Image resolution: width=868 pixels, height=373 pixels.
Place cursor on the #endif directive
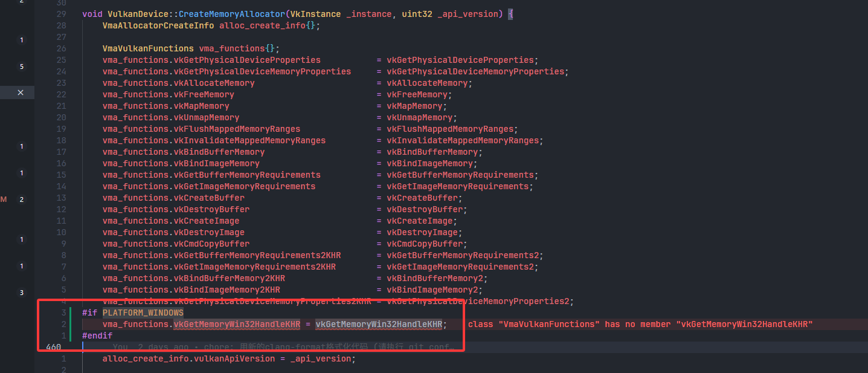97,336
